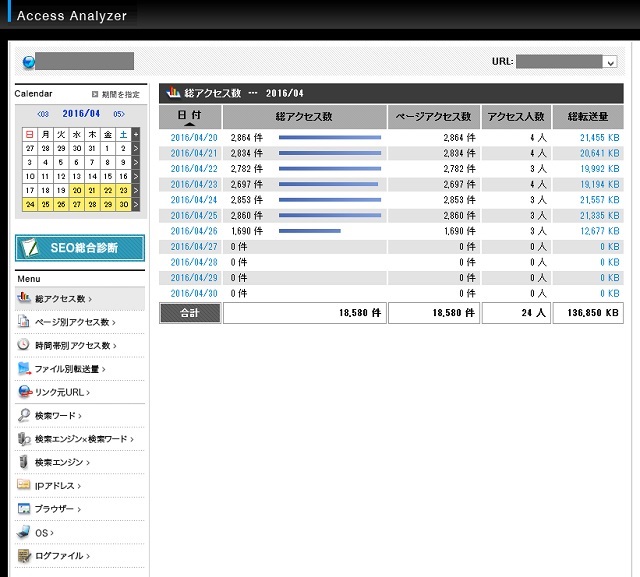Select the week of 3 with its arrow
This screenshot has width=640, height=577.
click(136, 162)
